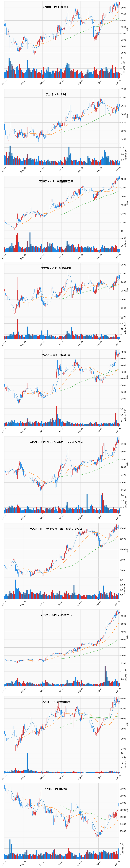130x868 pixels.
Task: Click the 6988 日東電工 chart title
Action: (x=56, y=7)
